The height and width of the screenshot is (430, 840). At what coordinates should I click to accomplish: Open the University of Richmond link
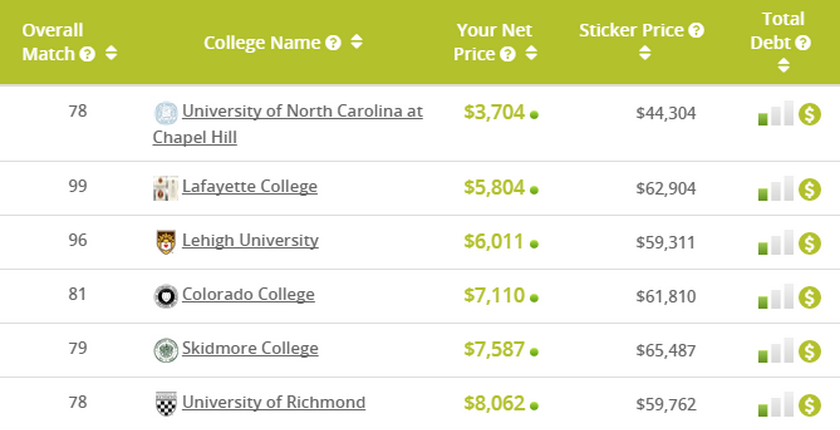(x=274, y=402)
